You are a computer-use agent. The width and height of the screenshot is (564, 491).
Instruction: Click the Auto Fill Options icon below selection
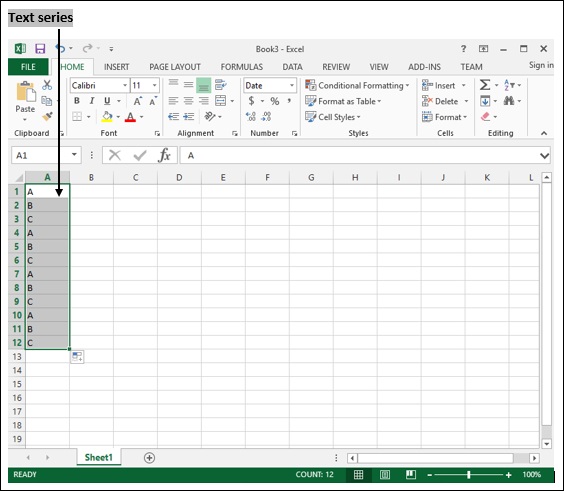(x=77, y=357)
